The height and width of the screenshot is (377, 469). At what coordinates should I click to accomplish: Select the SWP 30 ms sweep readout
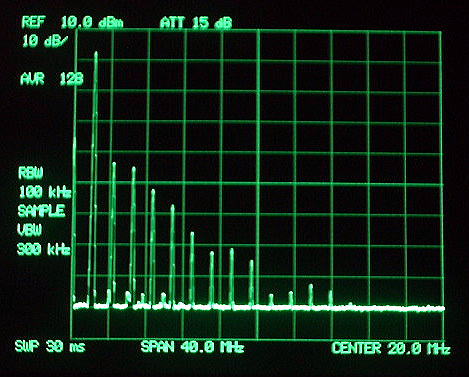tap(50, 347)
